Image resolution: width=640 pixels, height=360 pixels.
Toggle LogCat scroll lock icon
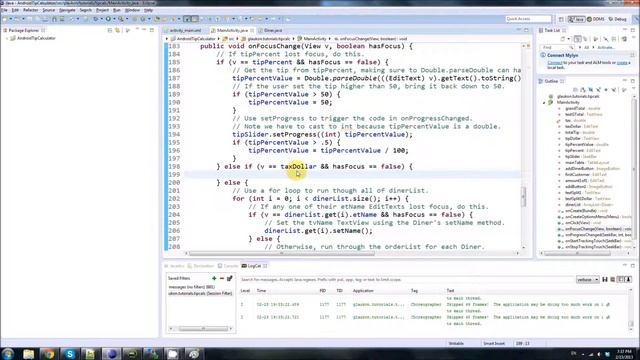coord(628,280)
